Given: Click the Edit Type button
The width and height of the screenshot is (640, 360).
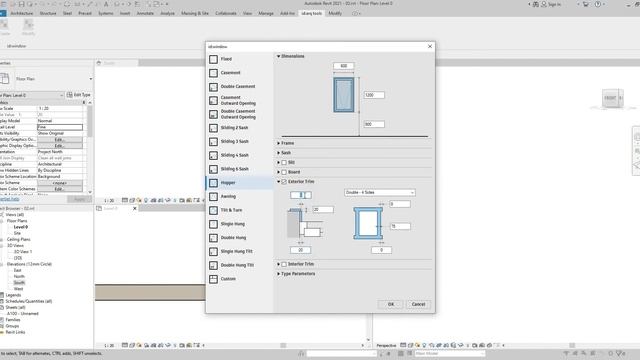Looking at the screenshot, I should (x=78, y=95).
